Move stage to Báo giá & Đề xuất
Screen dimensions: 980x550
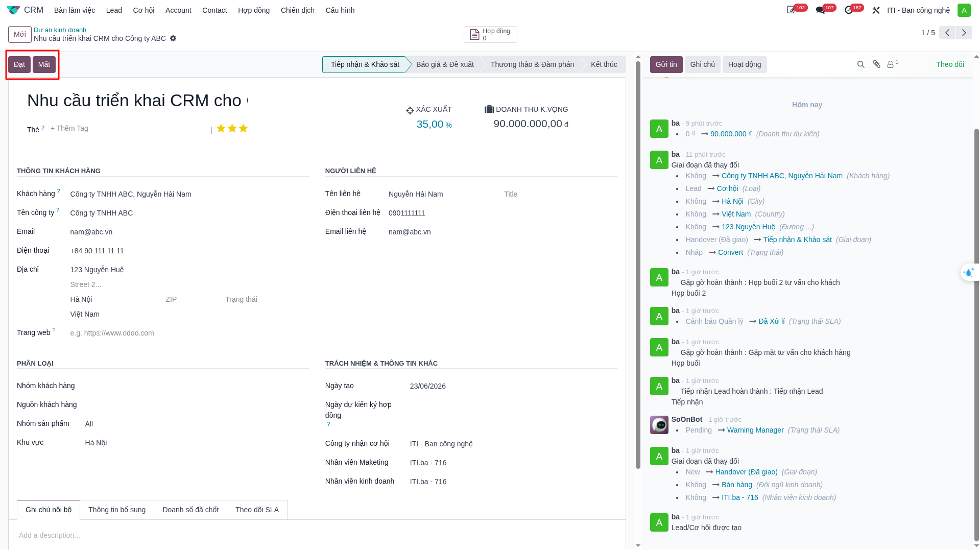coord(445,64)
